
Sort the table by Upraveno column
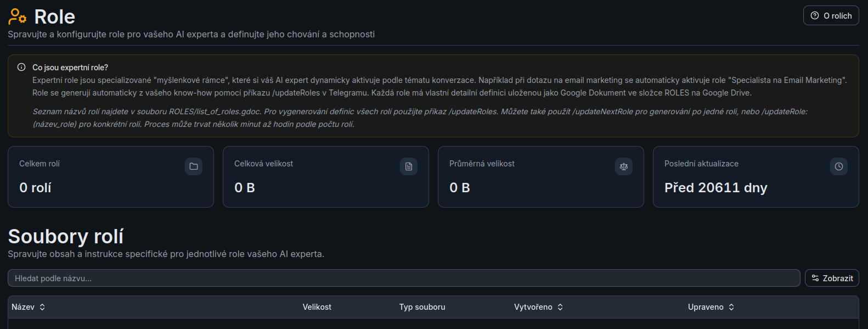pyautogui.click(x=711, y=307)
